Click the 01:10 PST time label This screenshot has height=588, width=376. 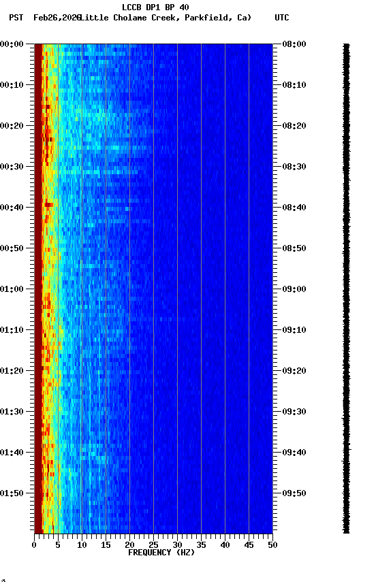click(12, 330)
